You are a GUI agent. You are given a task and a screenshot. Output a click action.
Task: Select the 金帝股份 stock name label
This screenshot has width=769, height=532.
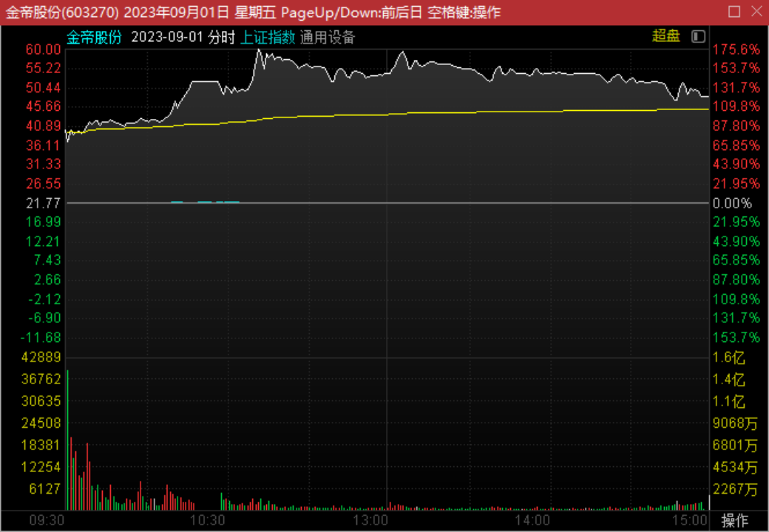[x=94, y=37]
